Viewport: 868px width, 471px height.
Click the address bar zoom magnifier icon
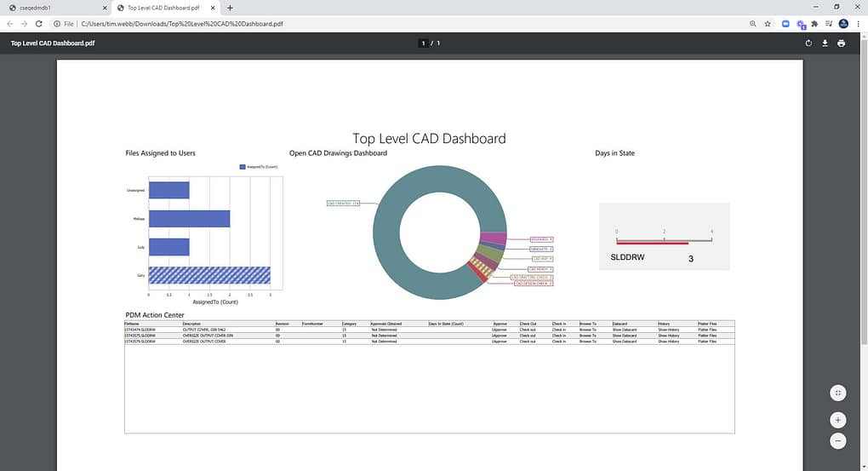pyautogui.click(x=753, y=24)
